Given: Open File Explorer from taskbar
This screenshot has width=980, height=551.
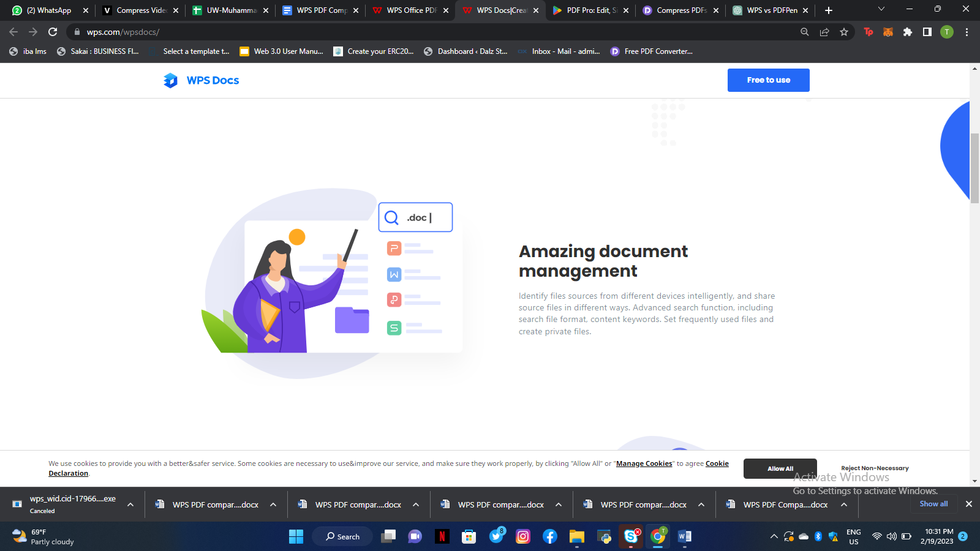Looking at the screenshot, I should [x=577, y=536].
